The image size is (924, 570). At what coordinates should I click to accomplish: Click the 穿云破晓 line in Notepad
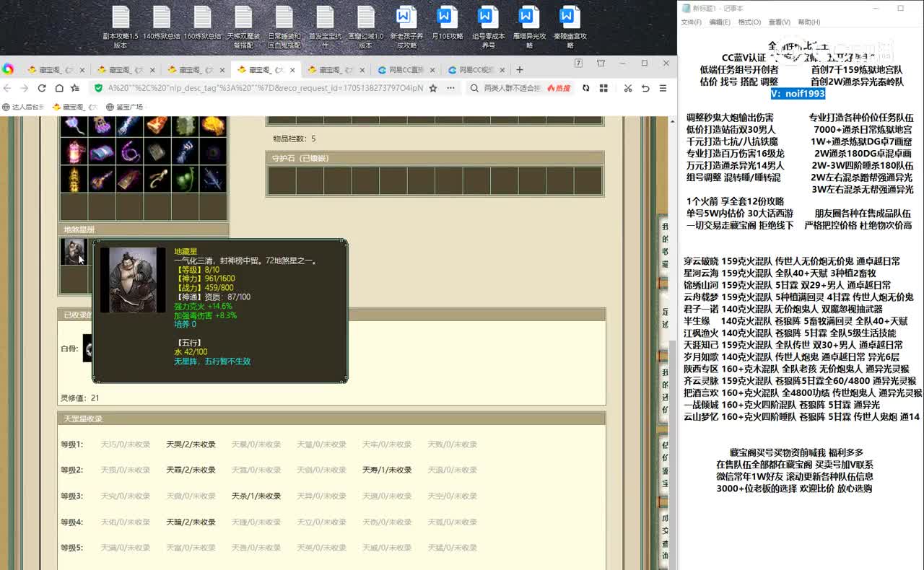(792, 261)
